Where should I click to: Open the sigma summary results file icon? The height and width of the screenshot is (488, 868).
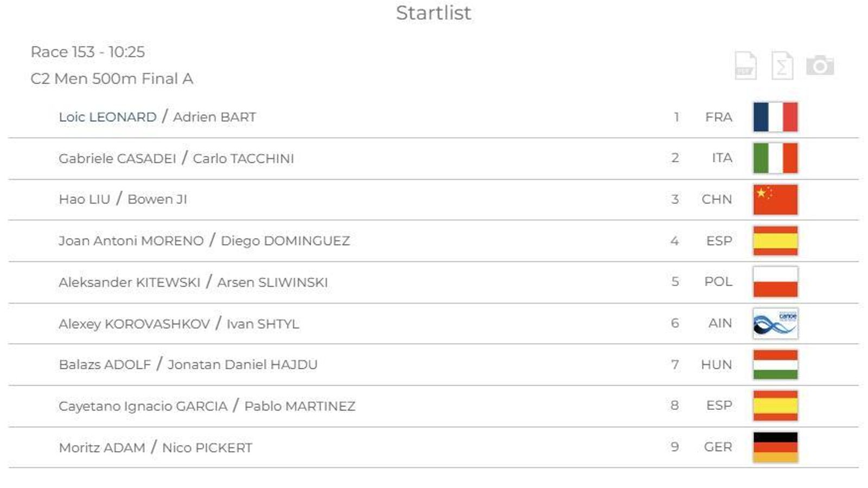[x=782, y=66]
